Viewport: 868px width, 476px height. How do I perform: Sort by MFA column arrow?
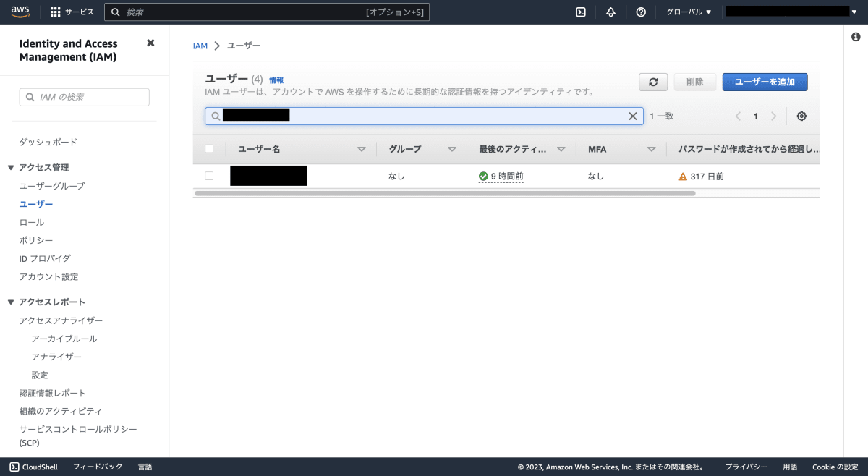point(651,149)
